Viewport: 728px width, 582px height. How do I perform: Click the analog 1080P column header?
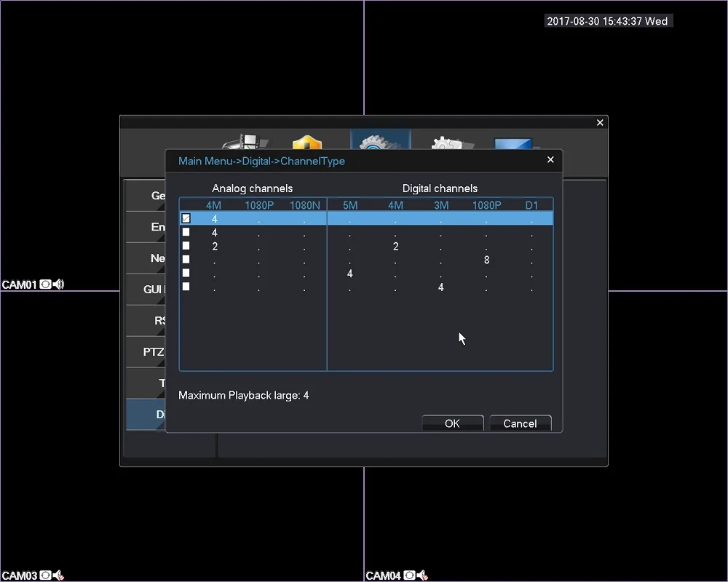click(x=259, y=205)
